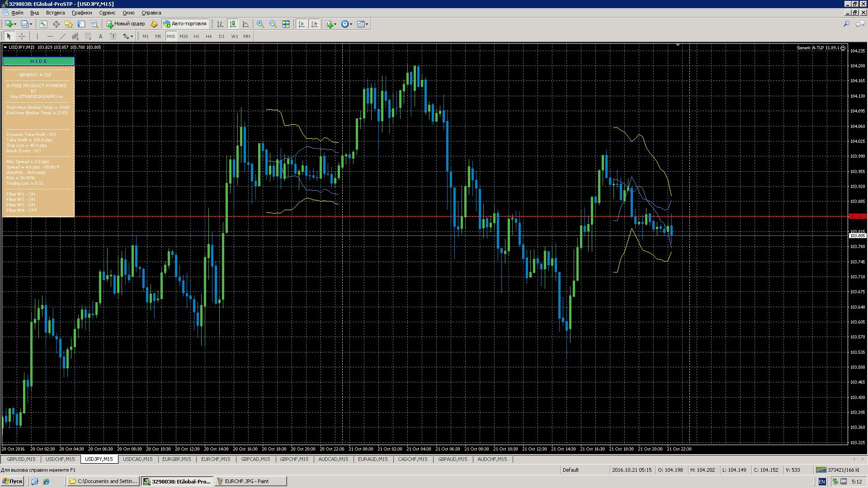Launch MetaEditor via yellow book icon
The width and height of the screenshot is (868, 488).
154,24
